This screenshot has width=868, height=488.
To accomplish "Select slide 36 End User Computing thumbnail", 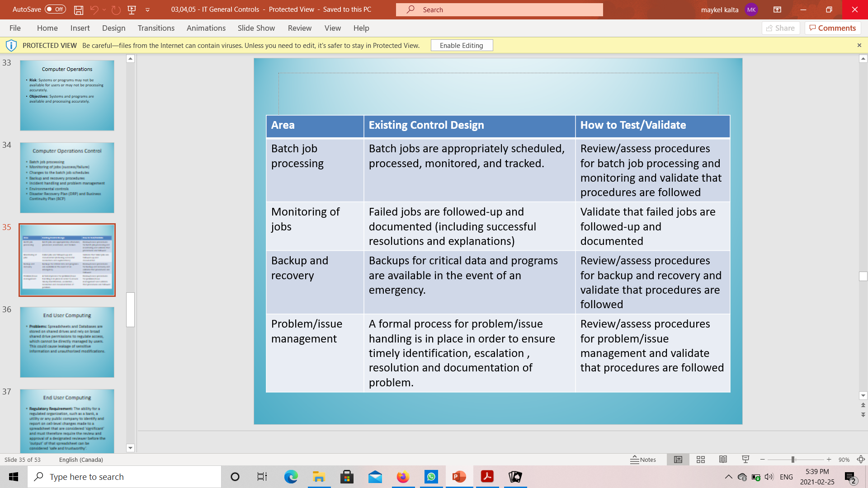I will tap(67, 342).
